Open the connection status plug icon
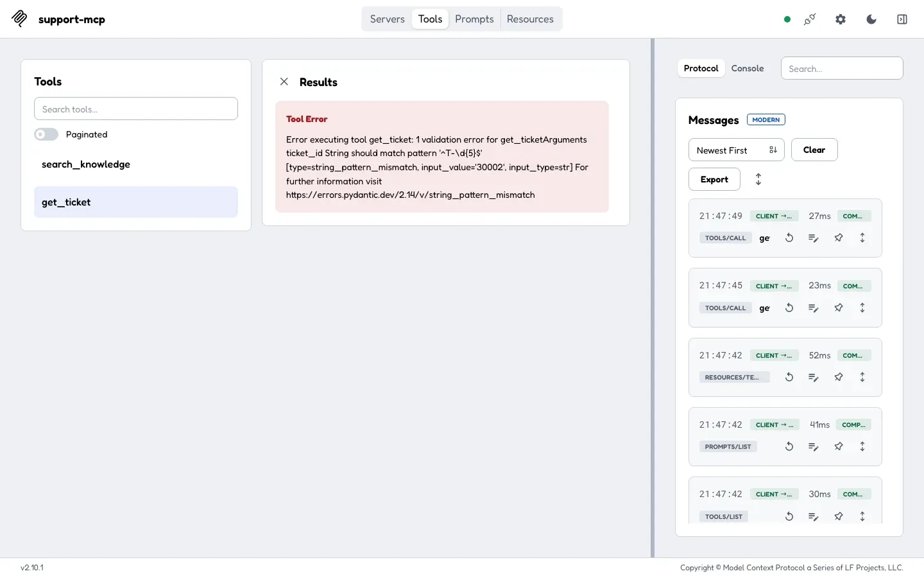 (810, 19)
